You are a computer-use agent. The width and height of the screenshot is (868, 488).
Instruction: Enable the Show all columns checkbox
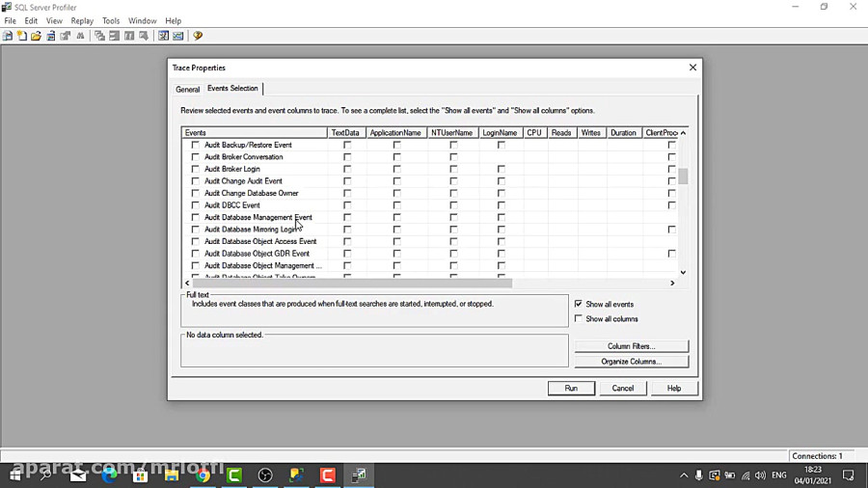coord(579,318)
